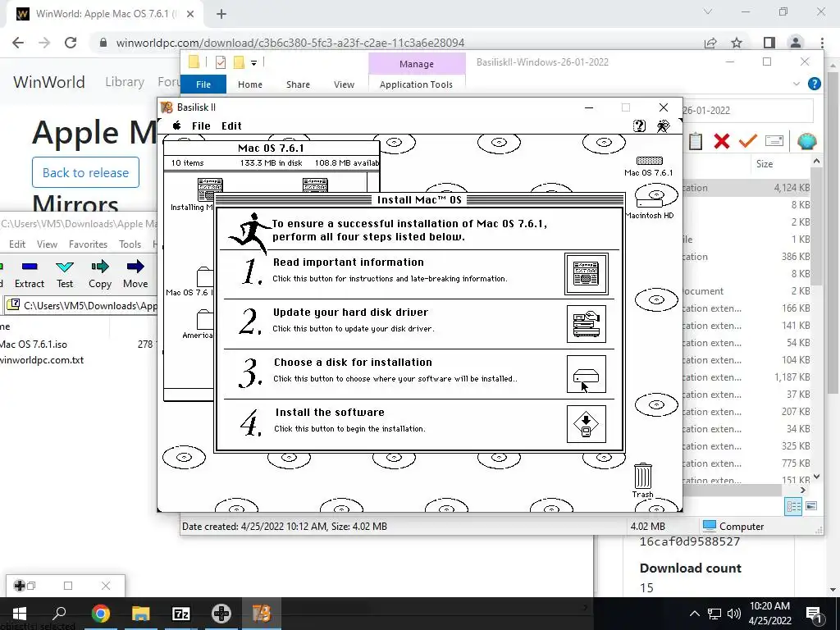Open the Library link on WinWorld
The height and width of the screenshot is (630, 840).
click(x=125, y=82)
